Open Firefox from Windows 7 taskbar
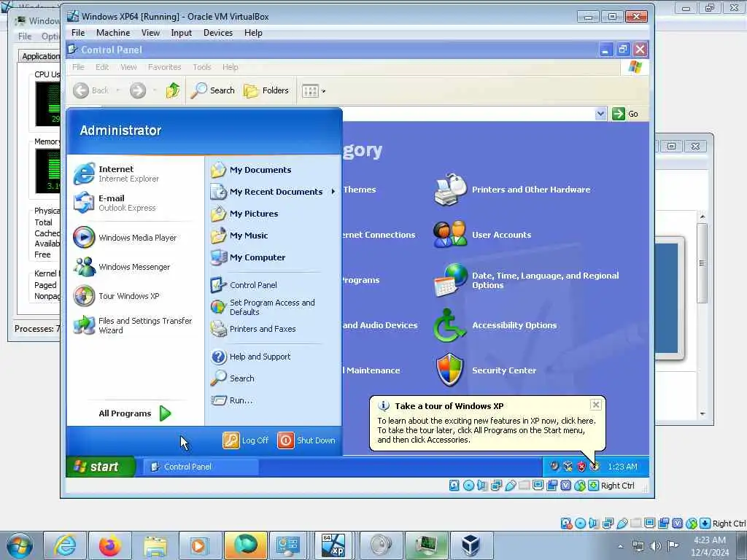The image size is (747, 560). pos(110,545)
